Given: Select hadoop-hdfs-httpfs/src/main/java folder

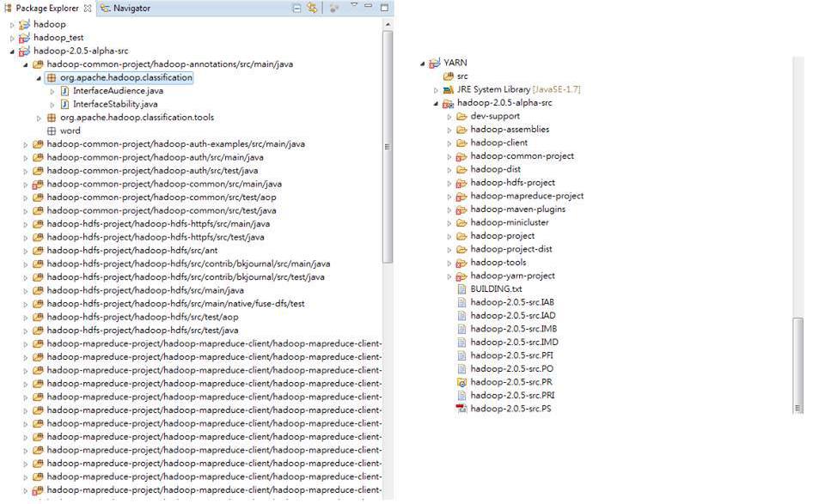Looking at the screenshot, I should pos(158,224).
